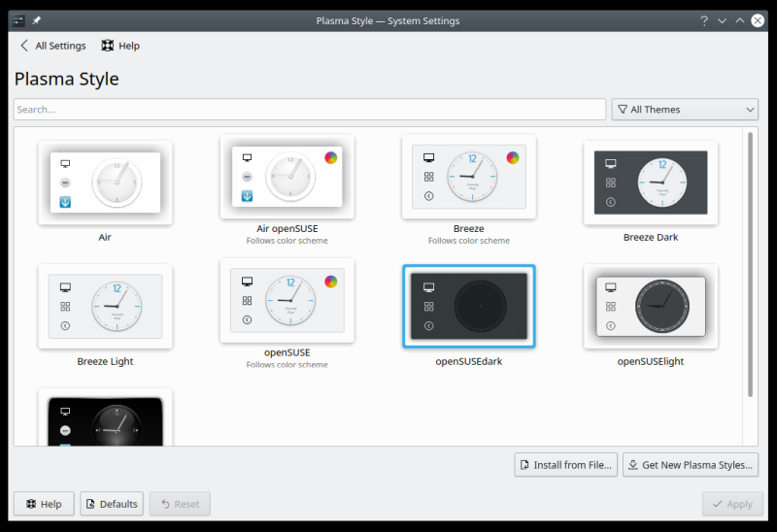Click 'Follows color scheme' under Air openSUSE

coord(287,240)
